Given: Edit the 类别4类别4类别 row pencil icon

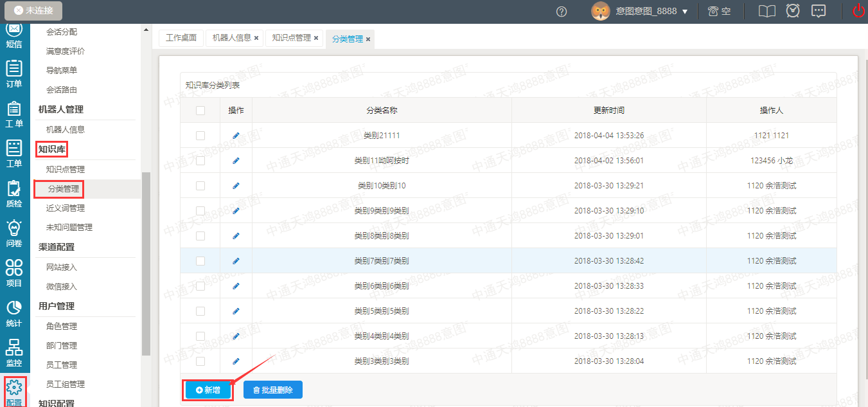Looking at the screenshot, I should pos(236,336).
